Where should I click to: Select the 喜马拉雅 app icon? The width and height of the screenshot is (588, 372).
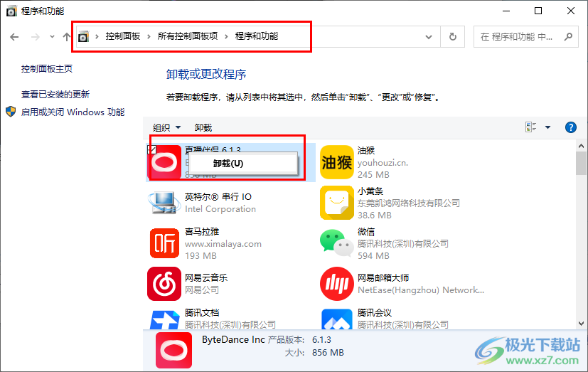click(165, 243)
